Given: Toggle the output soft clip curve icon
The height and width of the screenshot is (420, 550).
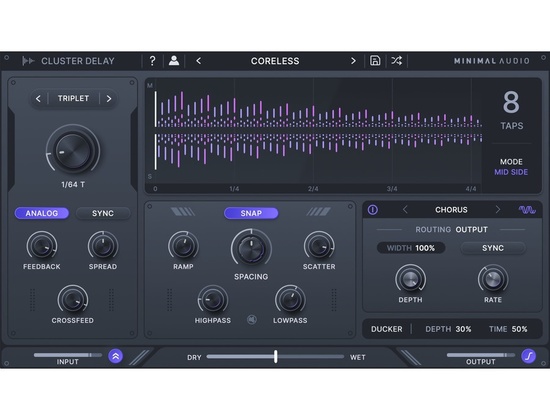Looking at the screenshot, I should 528,356.
